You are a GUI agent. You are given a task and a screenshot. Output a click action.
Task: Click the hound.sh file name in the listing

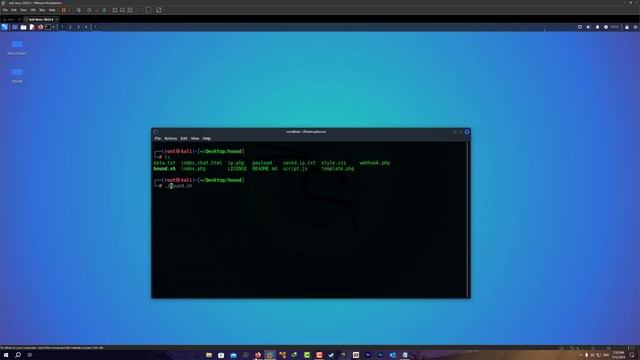pos(164,169)
